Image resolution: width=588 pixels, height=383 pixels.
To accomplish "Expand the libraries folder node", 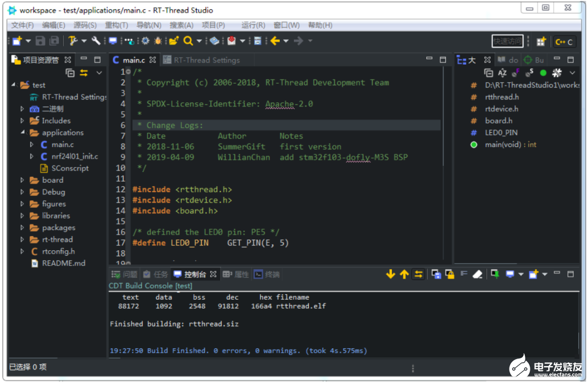I will point(22,216).
